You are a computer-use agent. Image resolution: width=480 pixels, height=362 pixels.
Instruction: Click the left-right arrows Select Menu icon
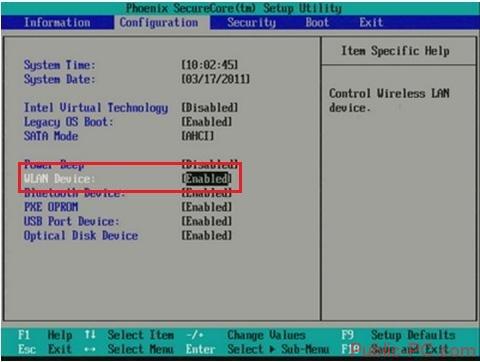(x=90, y=349)
